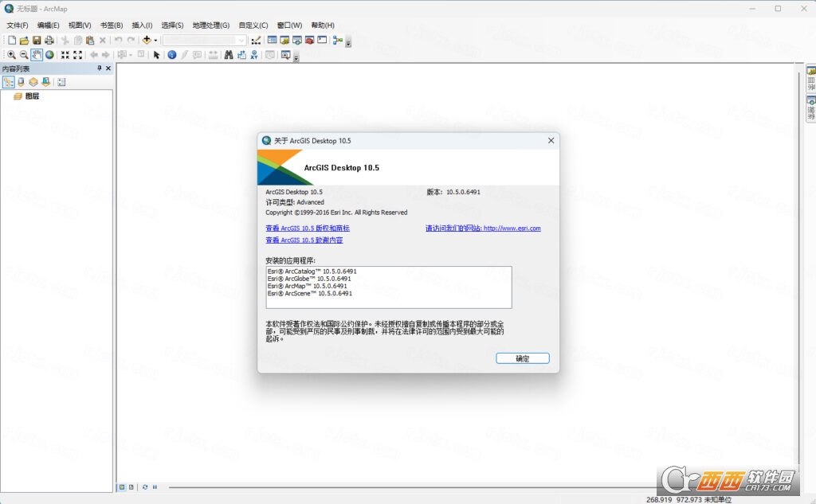Screen dimensions: 816x504
Task: Save the map with the floppy disk icon
Action: pos(37,40)
